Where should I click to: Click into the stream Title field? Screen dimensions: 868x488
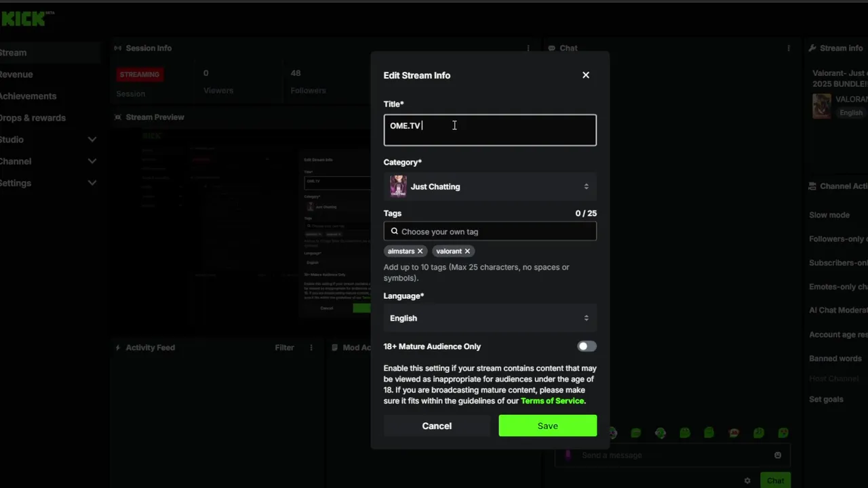[490, 130]
